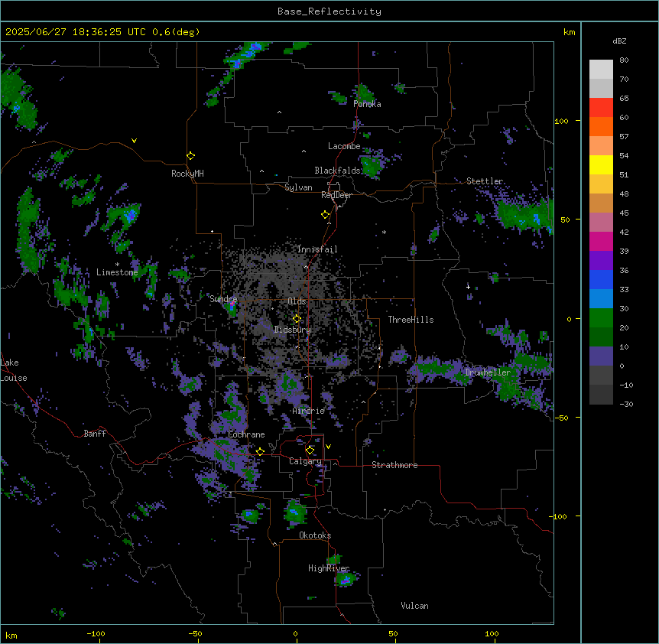Click the red 60-65 dBZ color swatch
The image size is (659, 644).
point(601,108)
